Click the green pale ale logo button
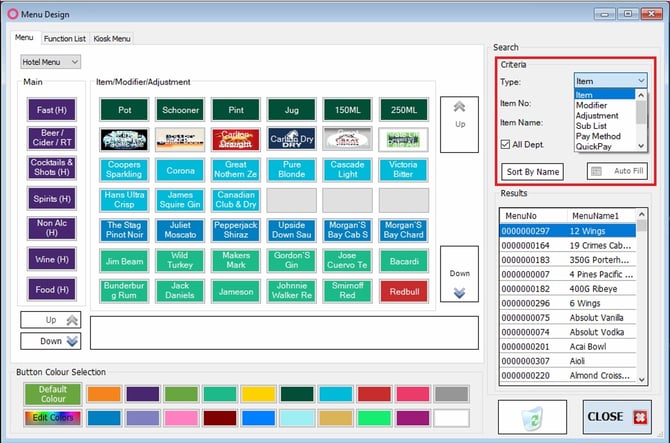This screenshot has height=443, width=670. point(403,140)
